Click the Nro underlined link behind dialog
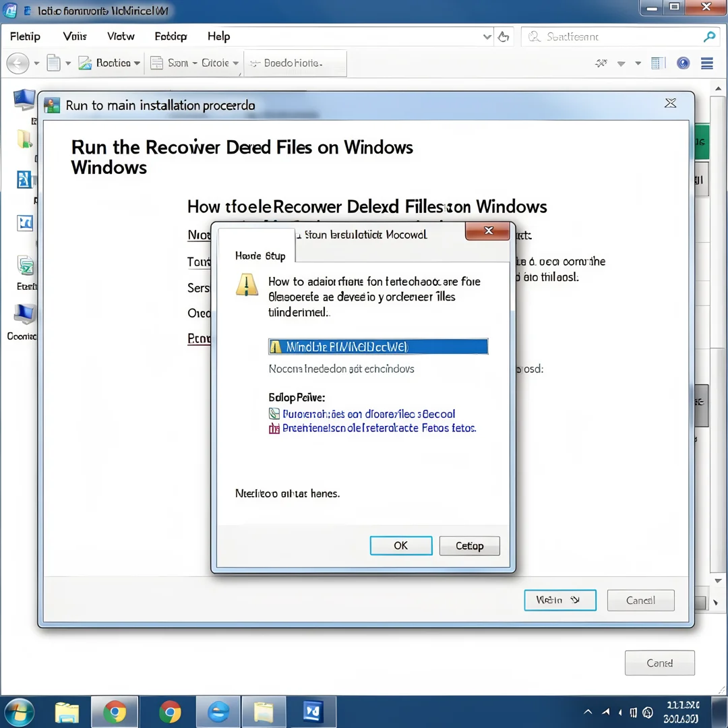 (x=199, y=235)
